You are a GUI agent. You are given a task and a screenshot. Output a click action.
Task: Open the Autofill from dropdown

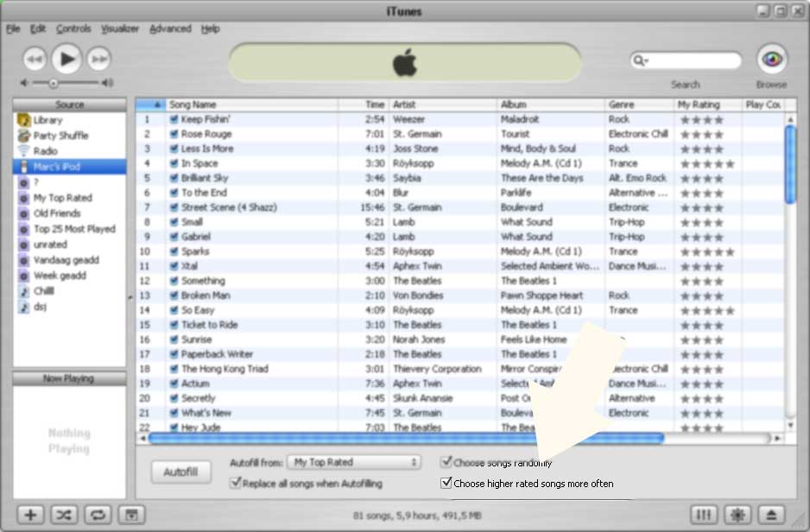pos(354,462)
